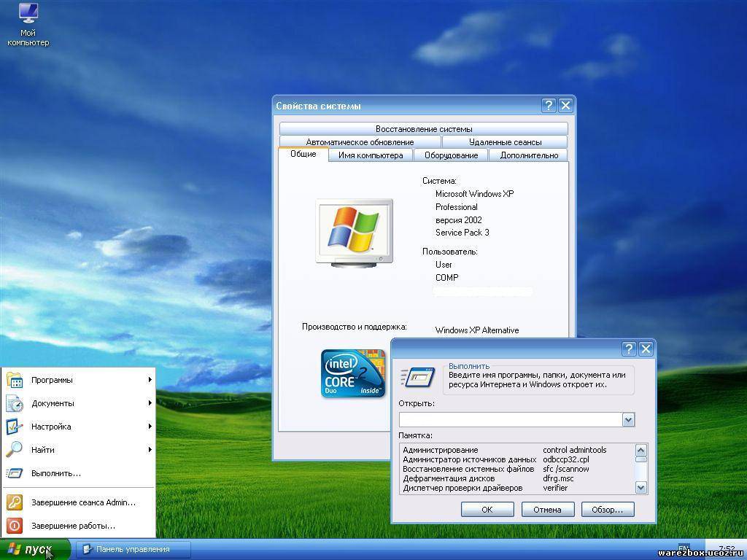This screenshot has width=747, height=560.
Task: Open the My Computer desktop icon
Action: (28, 15)
